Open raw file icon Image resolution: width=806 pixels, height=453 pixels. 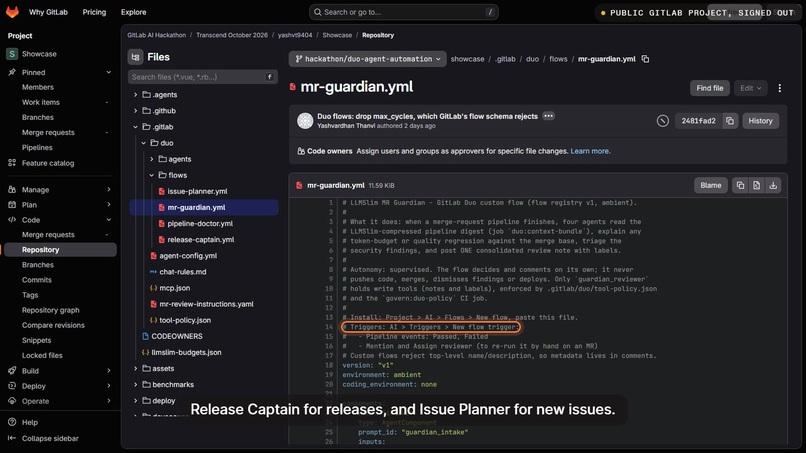point(757,186)
